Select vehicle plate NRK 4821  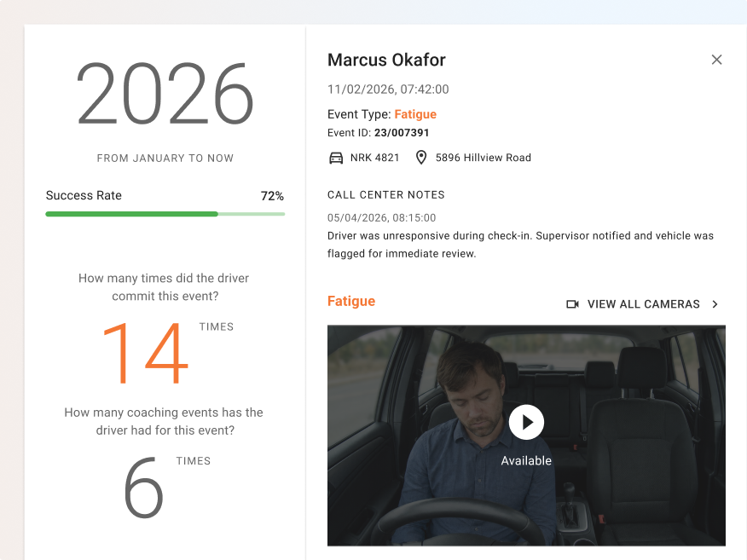[374, 158]
